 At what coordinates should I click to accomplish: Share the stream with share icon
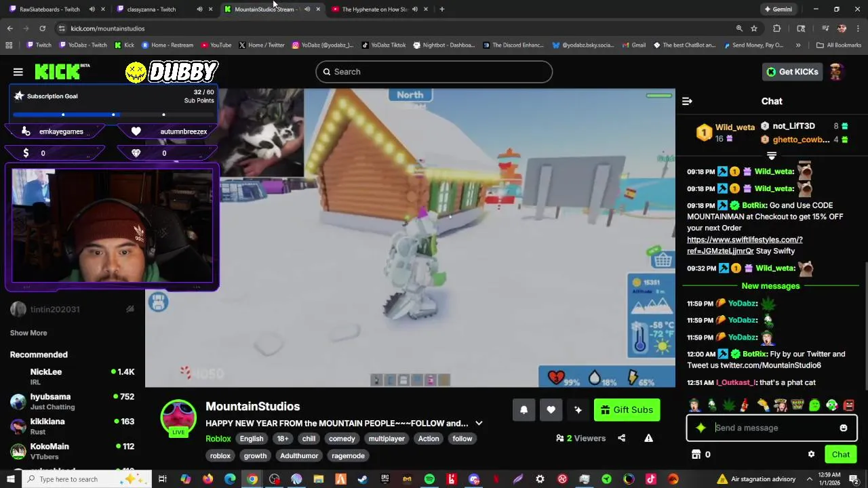pyautogui.click(x=622, y=438)
